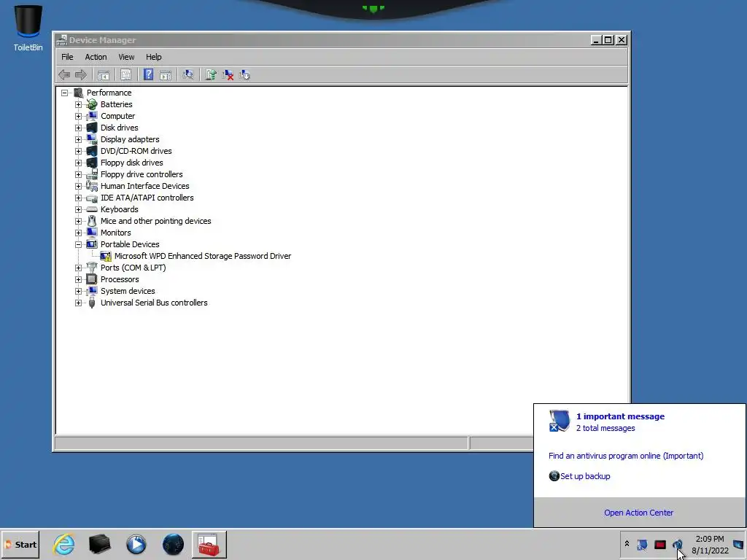Show hidden tray icons with the chevron

coord(627,544)
